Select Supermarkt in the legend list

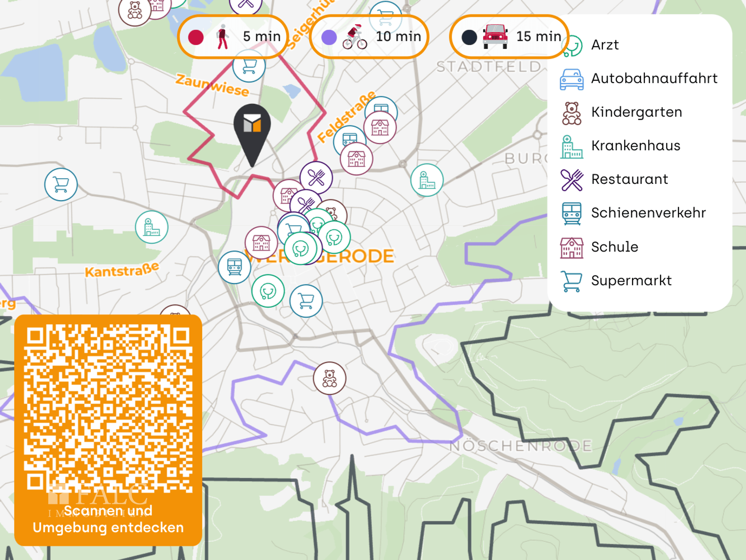[631, 281]
